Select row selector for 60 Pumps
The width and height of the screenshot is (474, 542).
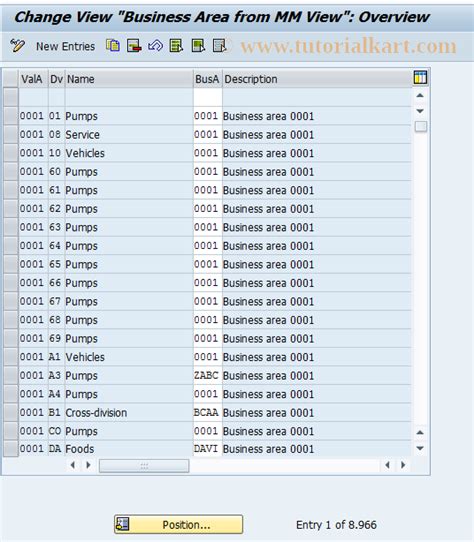point(11,172)
